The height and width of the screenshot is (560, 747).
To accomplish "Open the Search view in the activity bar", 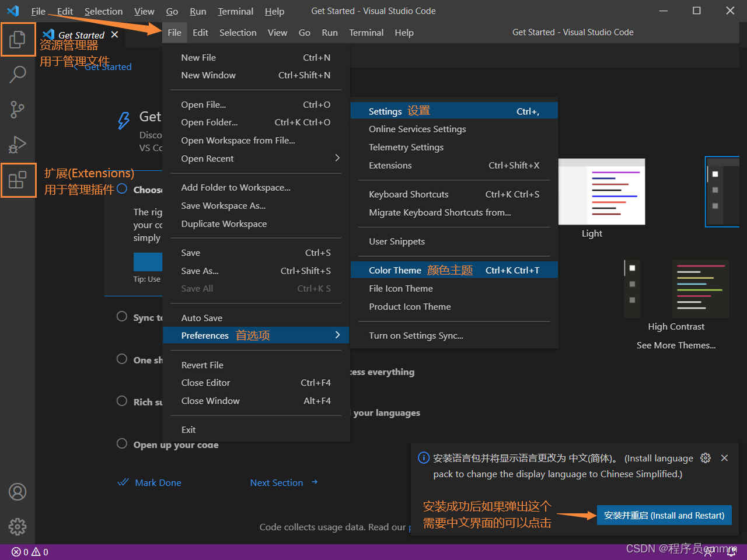I will pyautogui.click(x=18, y=74).
